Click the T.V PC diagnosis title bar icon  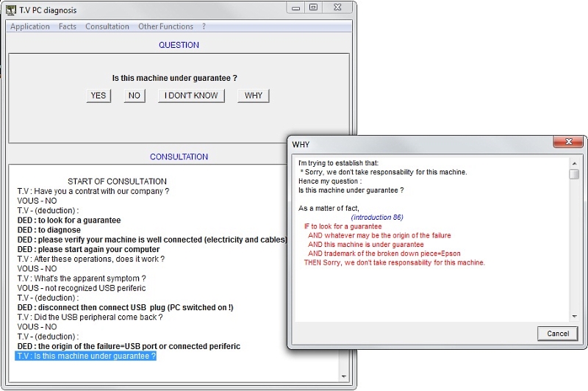tap(11, 10)
